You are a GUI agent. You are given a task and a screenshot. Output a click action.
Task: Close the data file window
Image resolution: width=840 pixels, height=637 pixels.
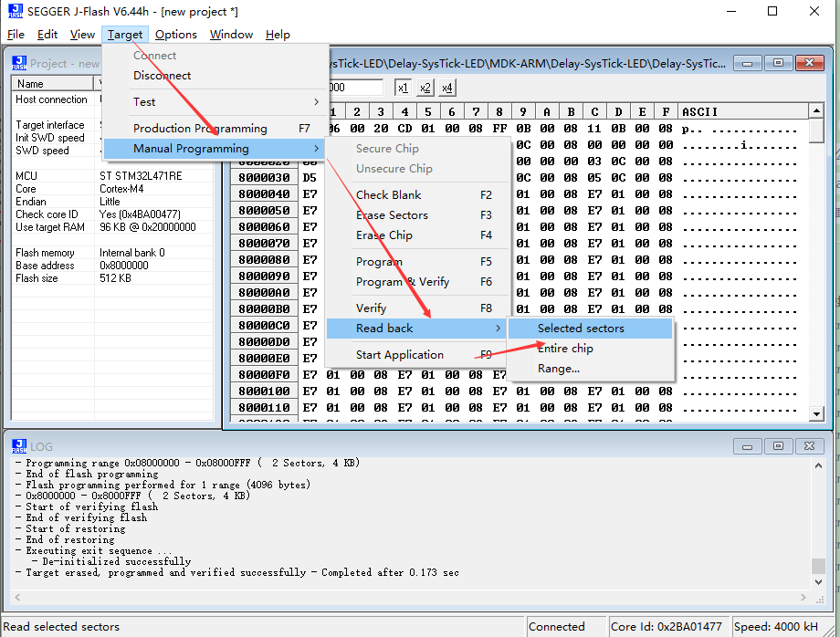coord(810,63)
